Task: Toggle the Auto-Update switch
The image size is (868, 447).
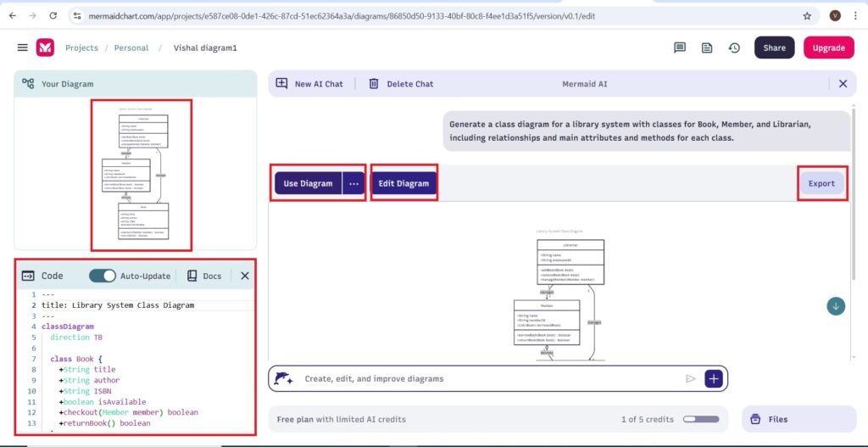Action: click(x=103, y=276)
